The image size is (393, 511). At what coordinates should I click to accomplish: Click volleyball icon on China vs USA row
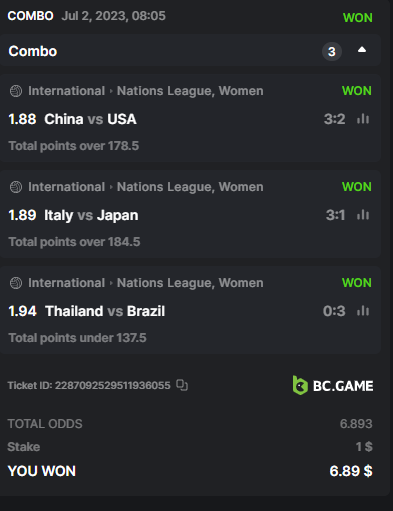16,91
